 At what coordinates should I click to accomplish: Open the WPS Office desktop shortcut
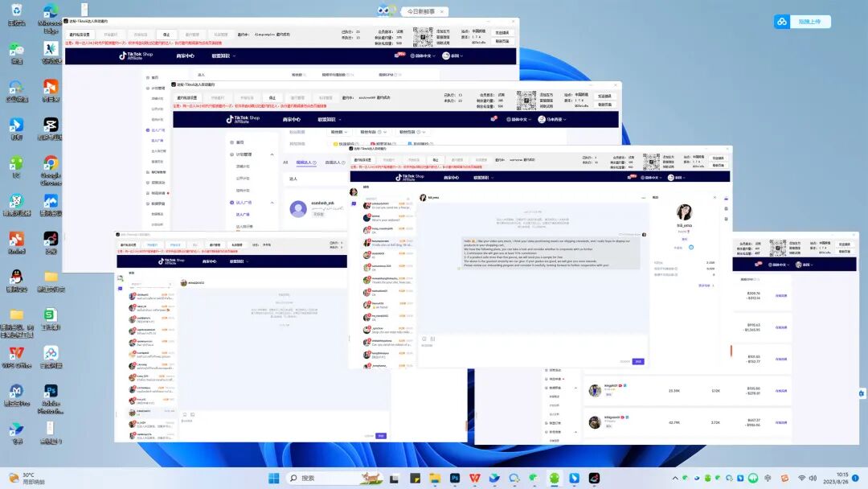[17, 356]
